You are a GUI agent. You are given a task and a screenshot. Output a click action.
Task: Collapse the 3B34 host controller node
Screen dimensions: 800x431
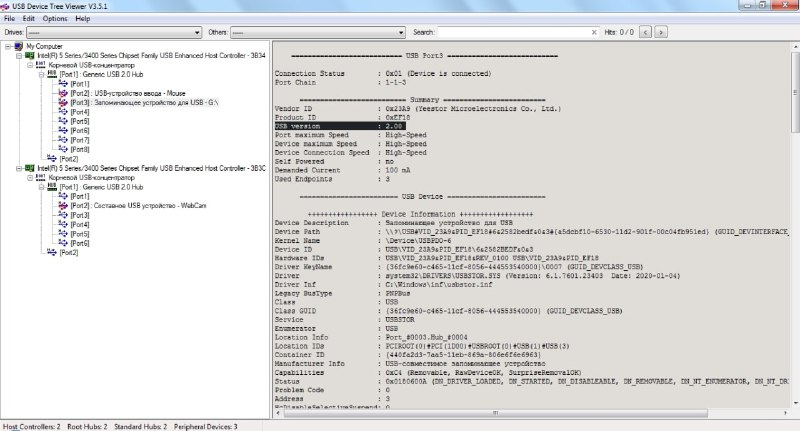coord(19,56)
